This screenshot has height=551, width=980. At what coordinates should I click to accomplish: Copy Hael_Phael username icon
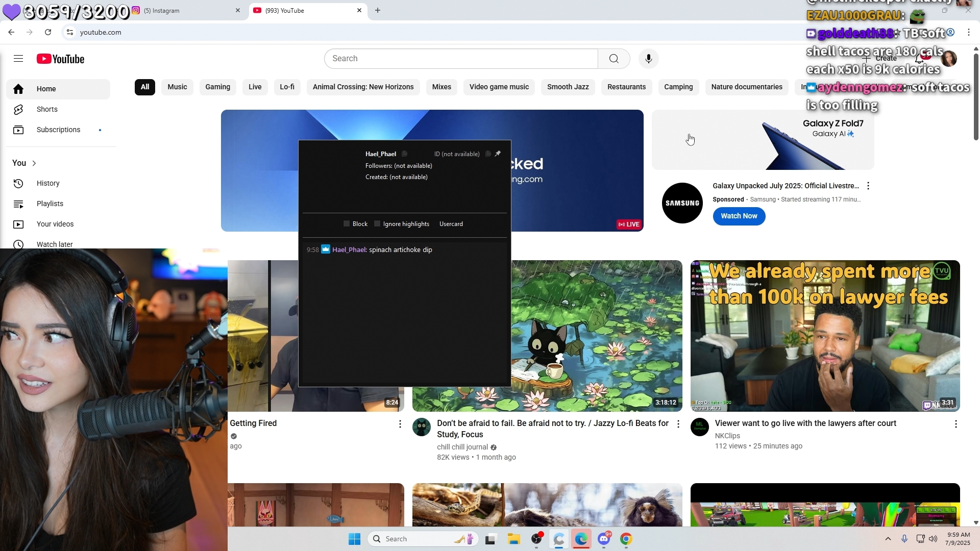[404, 154]
